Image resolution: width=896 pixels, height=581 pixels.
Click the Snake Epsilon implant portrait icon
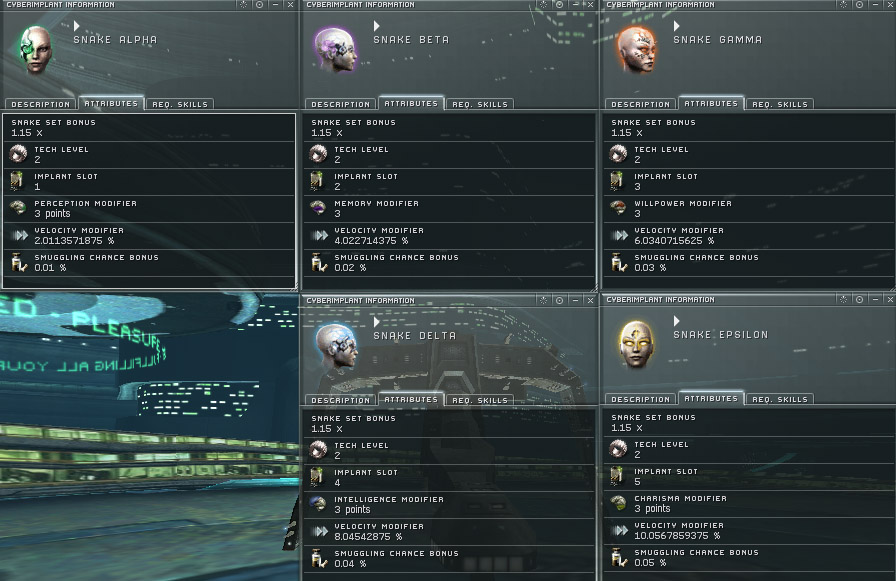coord(635,344)
